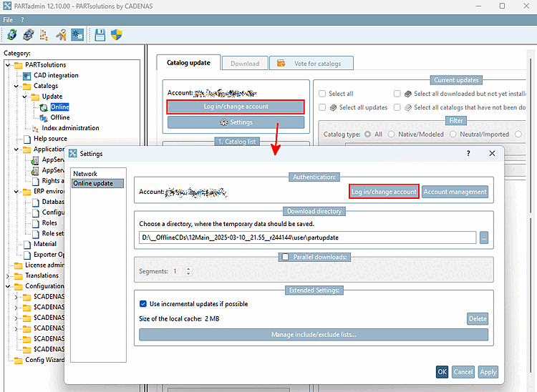The image size is (537, 392).
Task: Collapse the Update tree node
Action: click(x=24, y=97)
